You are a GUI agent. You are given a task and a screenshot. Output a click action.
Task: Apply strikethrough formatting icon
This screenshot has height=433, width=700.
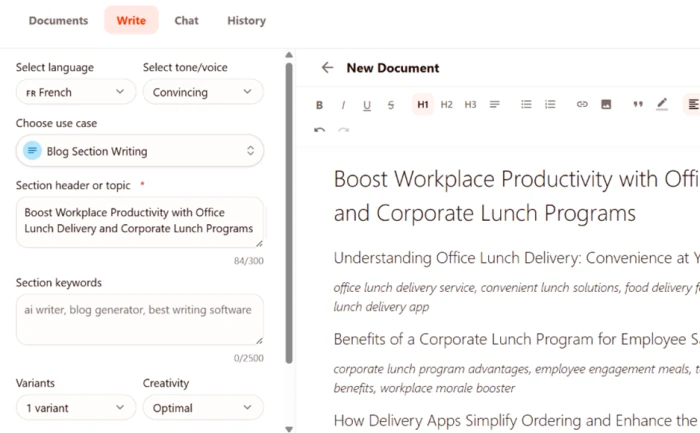pyautogui.click(x=391, y=105)
